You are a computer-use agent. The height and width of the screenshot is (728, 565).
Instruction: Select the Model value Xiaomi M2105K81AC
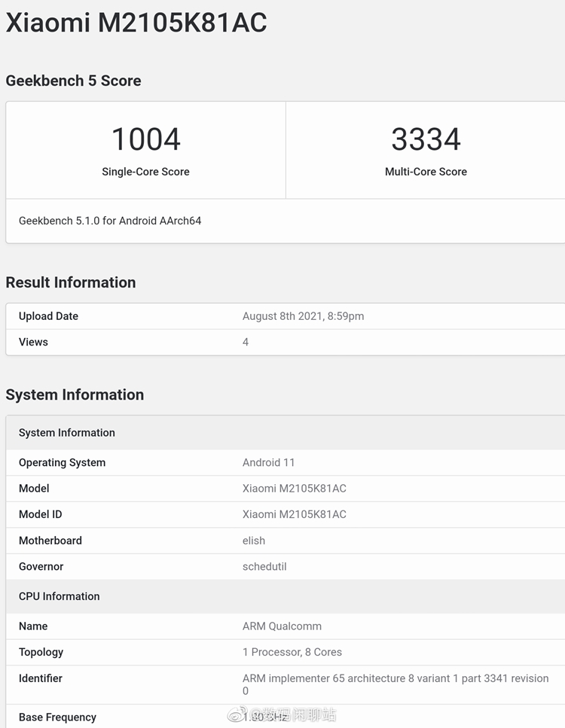tap(295, 489)
